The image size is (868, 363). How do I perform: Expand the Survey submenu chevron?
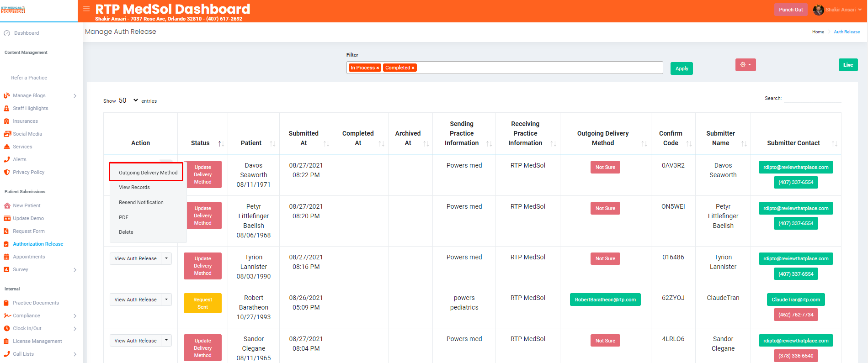pos(75,270)
